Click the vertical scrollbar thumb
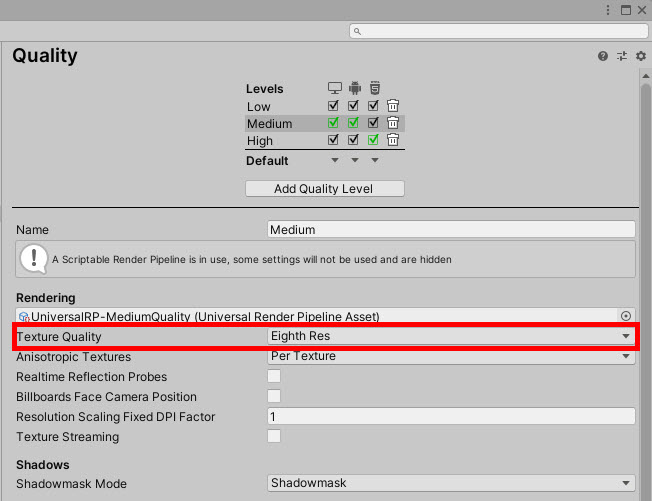 pyautogui.click(x=645, y=291)
